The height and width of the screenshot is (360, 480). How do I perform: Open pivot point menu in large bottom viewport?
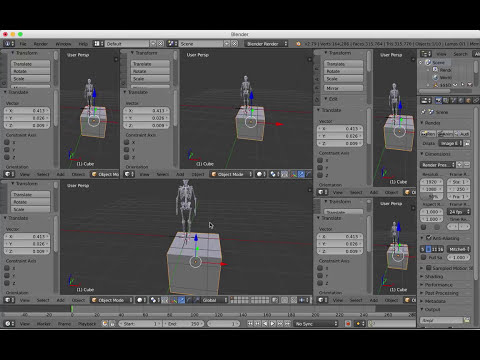pos(154,300)
